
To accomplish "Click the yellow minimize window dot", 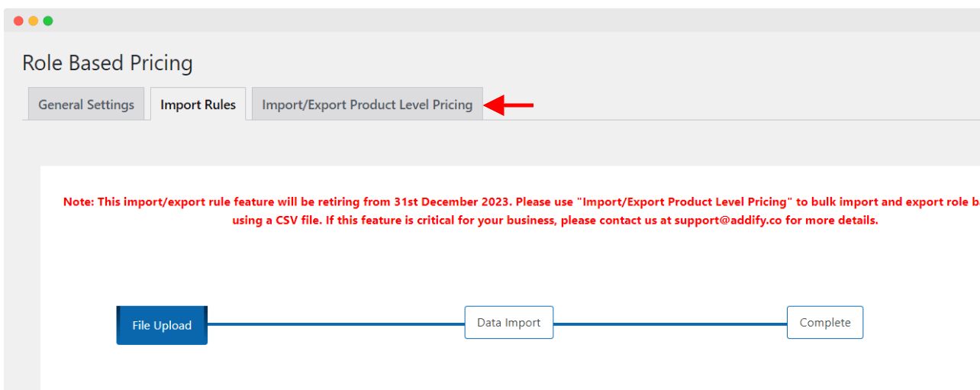I will tap(33, 21).
